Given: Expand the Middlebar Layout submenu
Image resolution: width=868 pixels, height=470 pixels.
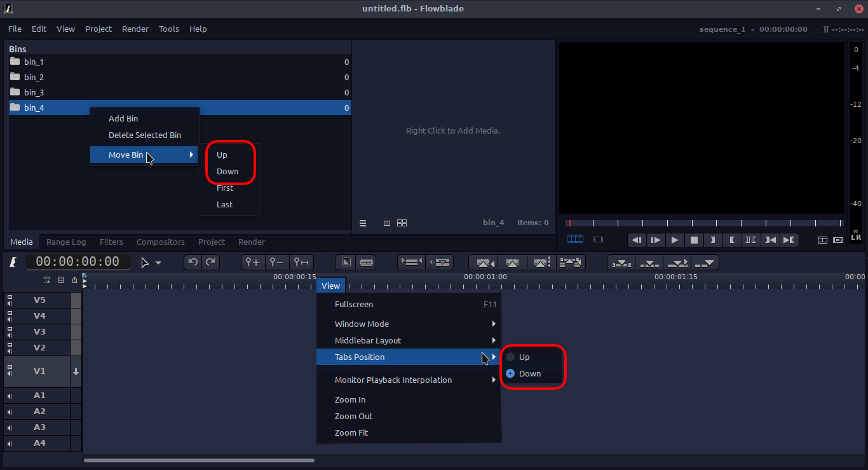Looking at the screenshot, I should [409, 340].
